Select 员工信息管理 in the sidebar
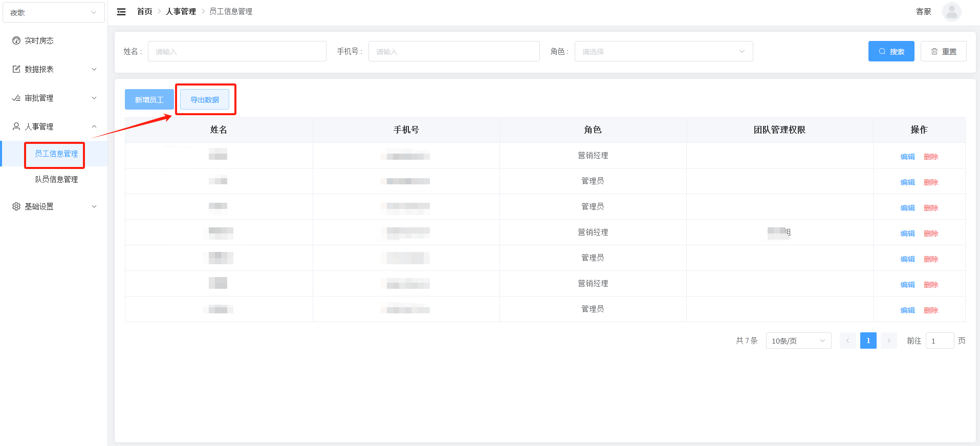980x446 pixels. pyautogui.click(x=56, y=154)
